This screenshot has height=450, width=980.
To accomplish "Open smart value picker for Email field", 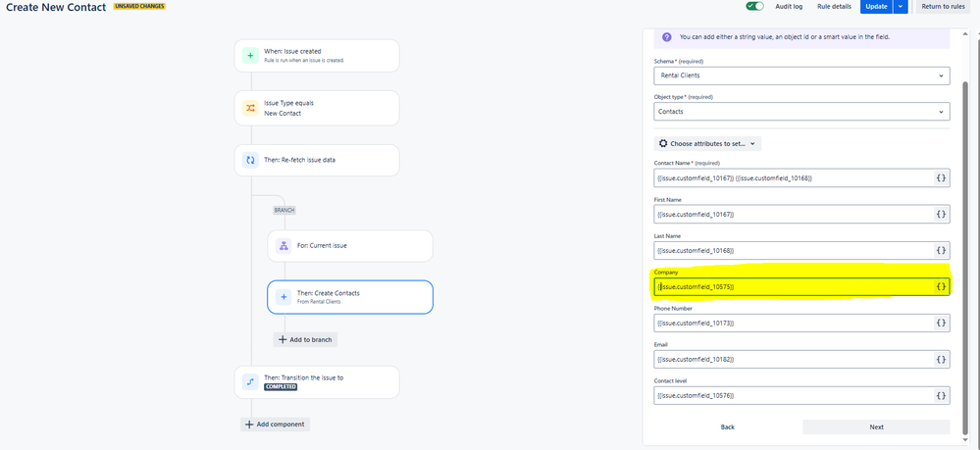I will tap(941, 360).
